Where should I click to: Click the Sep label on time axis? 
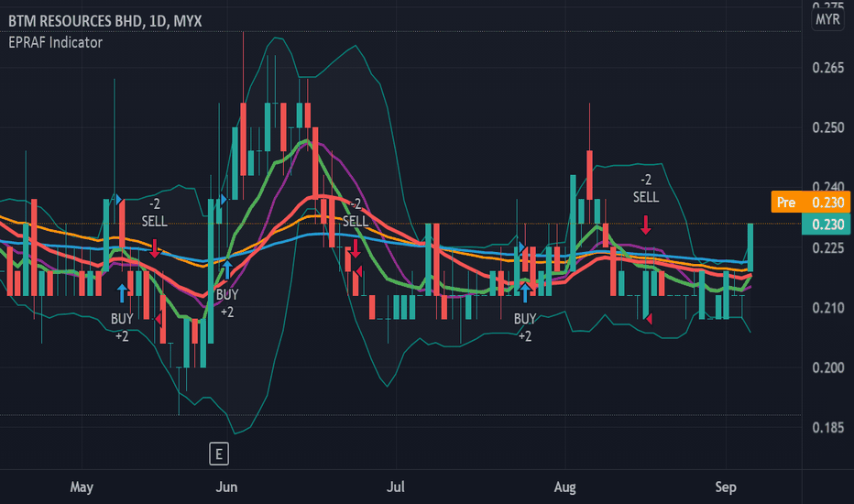726,487
